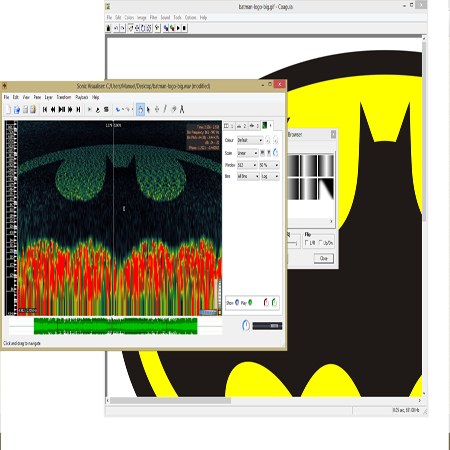Screen dimensions: 450x450
Task: Open Sonic Visualiser Pane menu
Action: pyautogui.click(x=37, y=97)
